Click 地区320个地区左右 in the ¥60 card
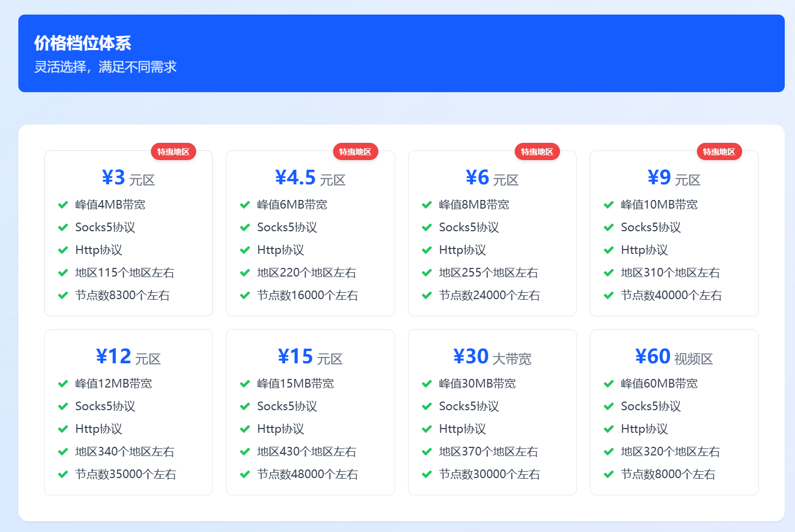795x532 pixels. coord(670,452)
